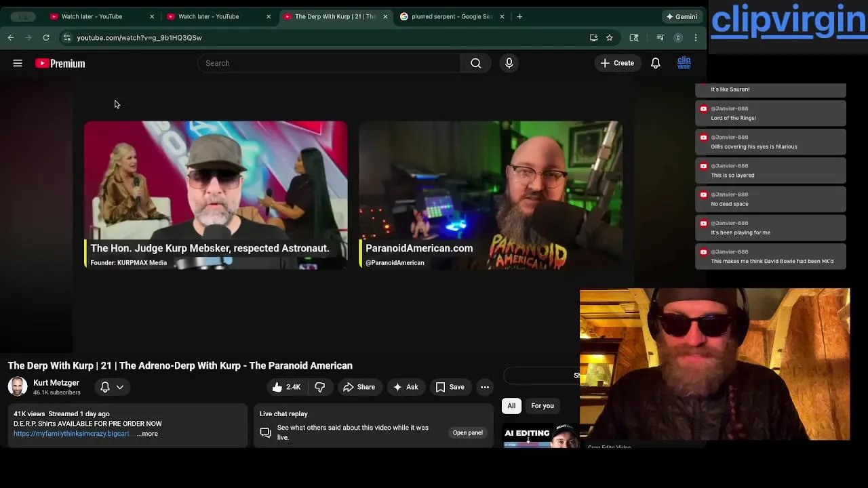Viewport: 868px width, 488px height.
Task: Open Chrome three-dot menu
Action: (696, 38)
